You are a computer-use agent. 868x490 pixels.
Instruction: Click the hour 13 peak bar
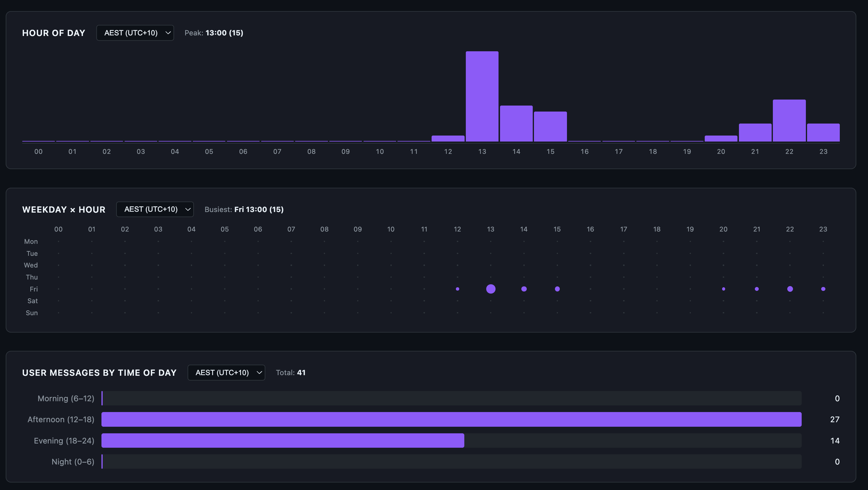(x=482, y=96)
